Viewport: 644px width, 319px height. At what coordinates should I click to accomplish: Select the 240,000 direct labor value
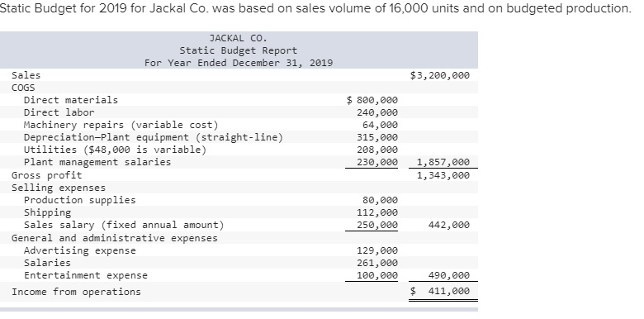tap(377, 112)
